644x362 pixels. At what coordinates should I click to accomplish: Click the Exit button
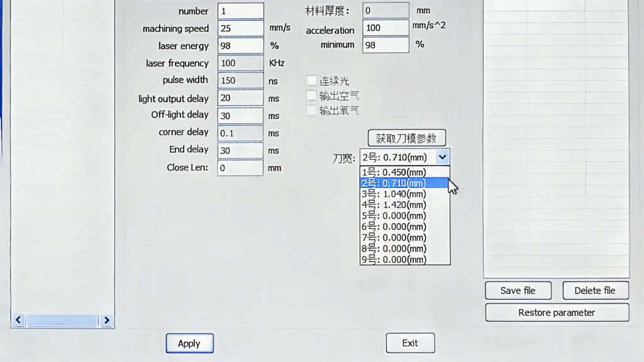point(410,343)
